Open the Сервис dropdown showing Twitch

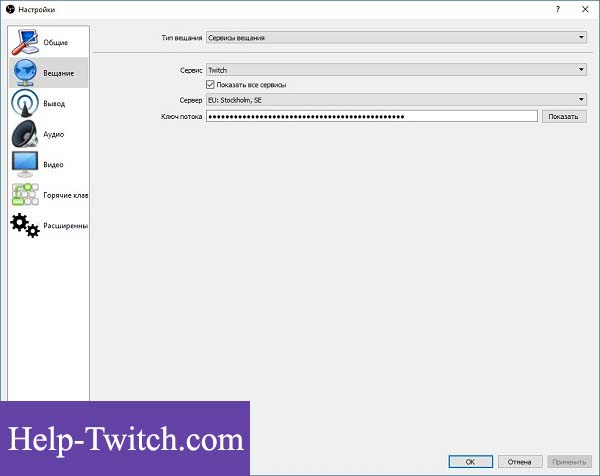click(395, 70)
